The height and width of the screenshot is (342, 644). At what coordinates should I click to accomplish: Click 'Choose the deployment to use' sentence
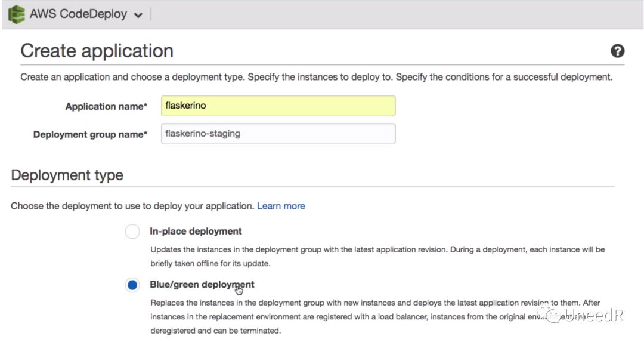(132, 206)
